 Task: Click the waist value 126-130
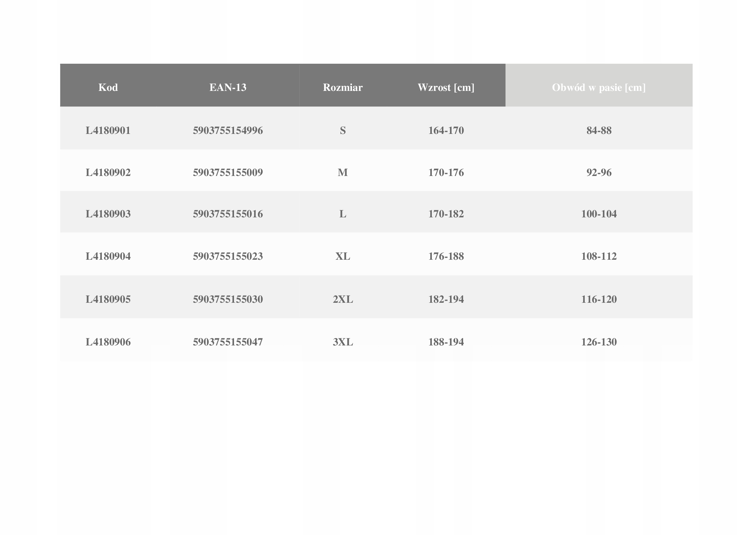click(599, 342)
